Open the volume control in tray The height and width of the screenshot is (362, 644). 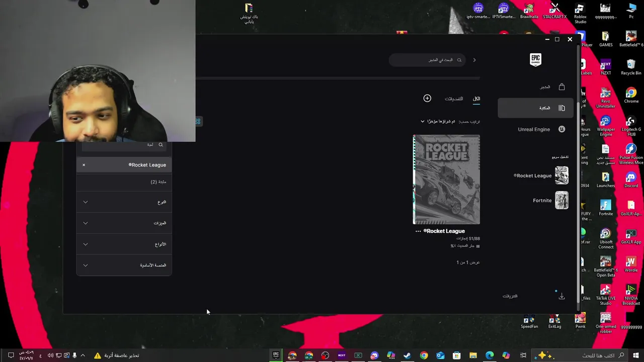point(50,355)
